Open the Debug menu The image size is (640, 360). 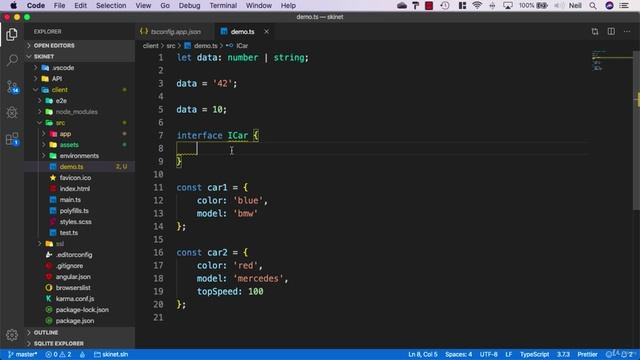[x=189, y=5]
